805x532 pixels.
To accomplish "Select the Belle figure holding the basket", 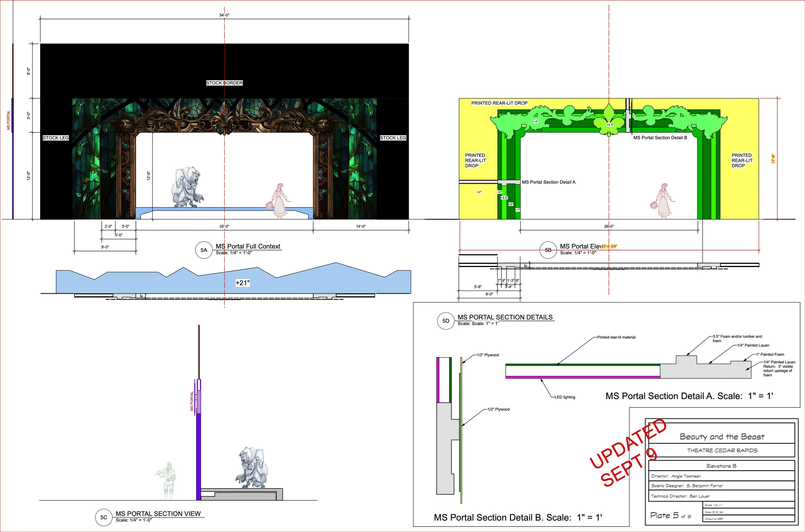I will coord(279,197).
